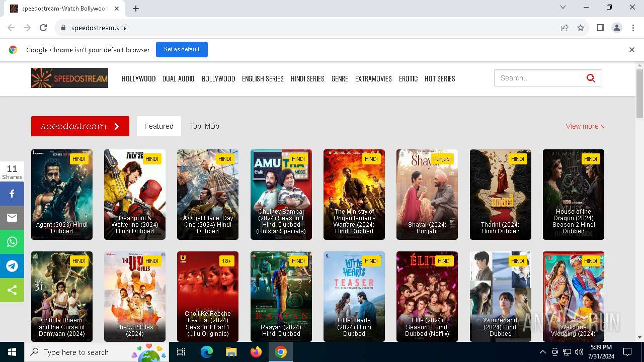Expand Chrome tab search dropdown arrow
644x362 pixels.
point(563,7)
